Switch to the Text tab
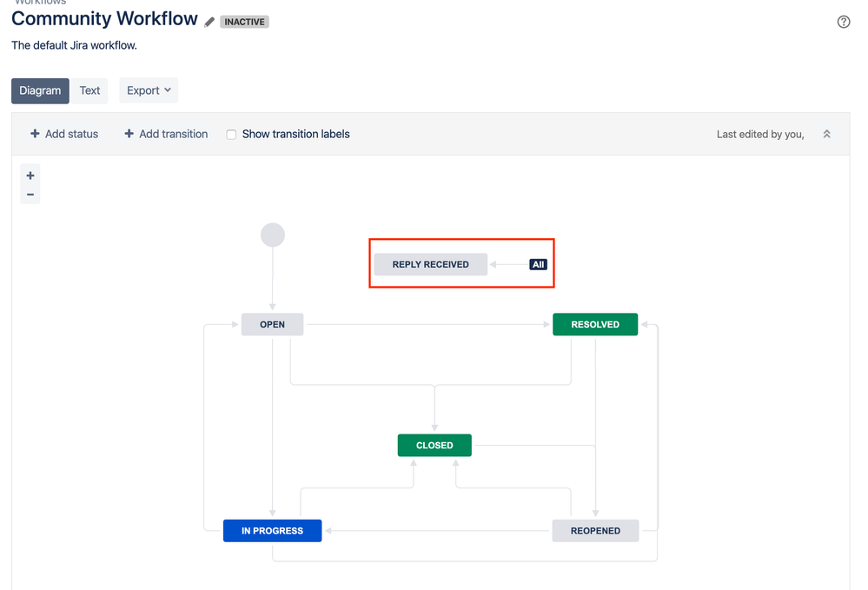Screen dimensions: 868x590 (89, 90)
